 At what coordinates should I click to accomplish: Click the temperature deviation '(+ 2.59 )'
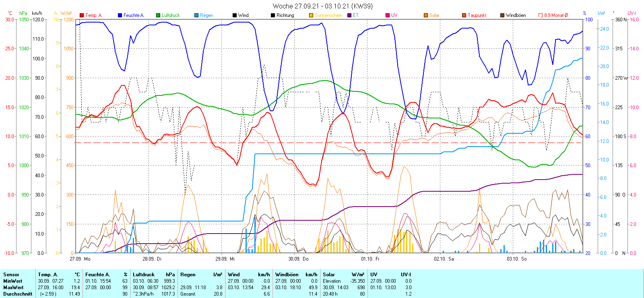(48, 294)
